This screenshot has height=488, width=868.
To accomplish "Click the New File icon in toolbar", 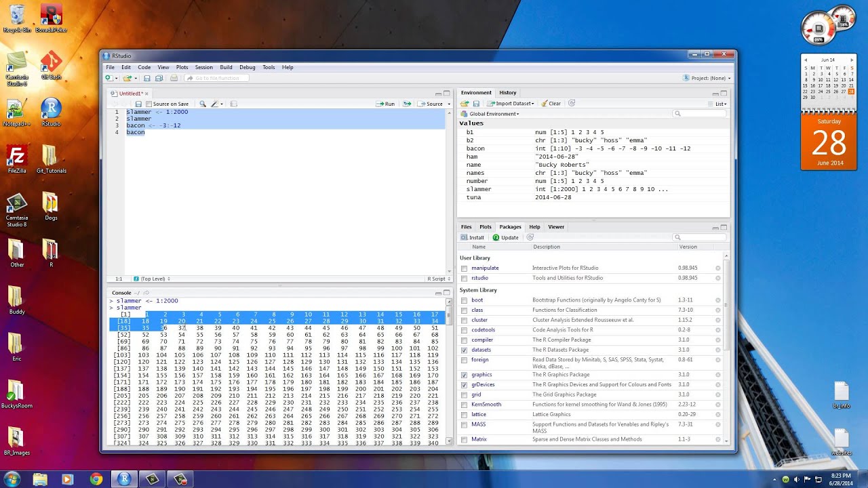I will pos(108,78).
